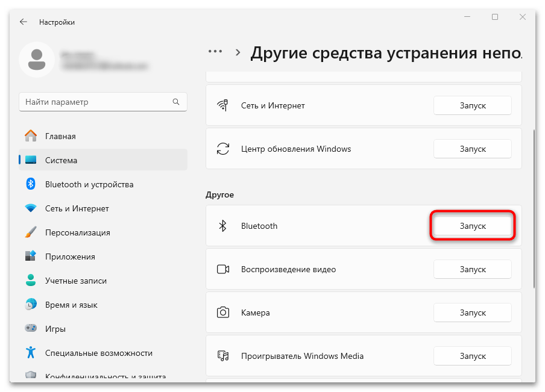Click the Центр обновления Windows label
This screenshot has width=545, height=392.
click(x=296, y=149)
